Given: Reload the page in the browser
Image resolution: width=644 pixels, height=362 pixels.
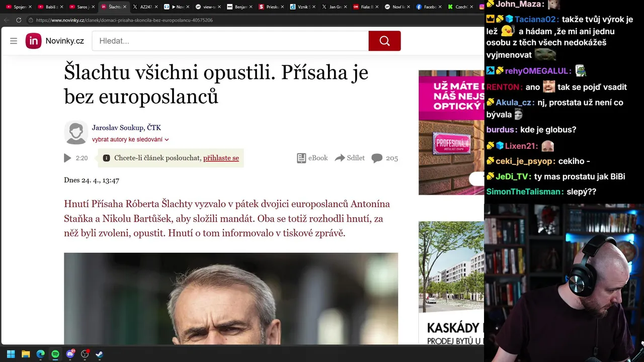Looking at the screenshot, I should [x=19, y=20].
